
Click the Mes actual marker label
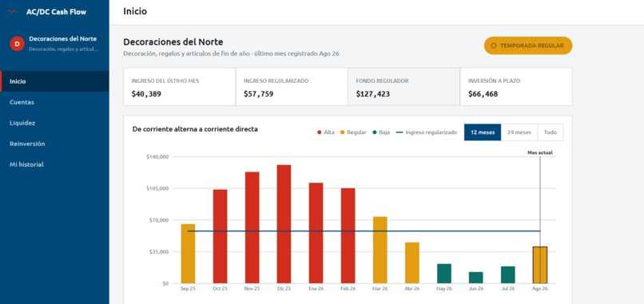(x=540, y=152)
